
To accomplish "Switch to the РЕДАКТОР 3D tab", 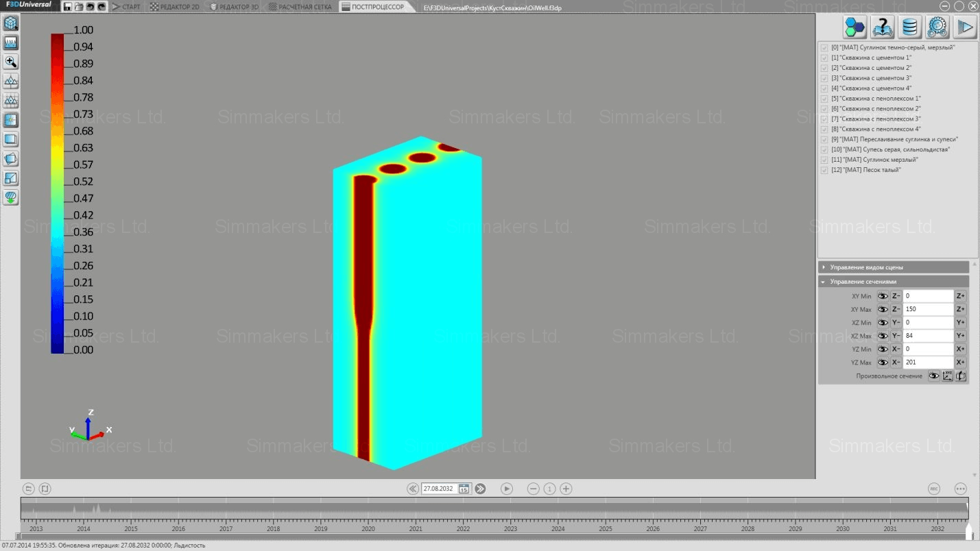I will pyautogui.click(x=235, y=7).
